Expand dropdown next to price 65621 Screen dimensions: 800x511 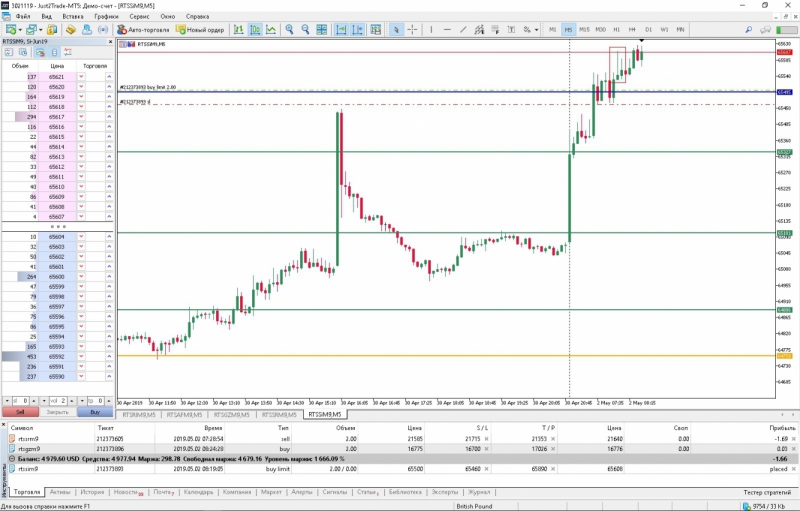click(x=81, y=76)
